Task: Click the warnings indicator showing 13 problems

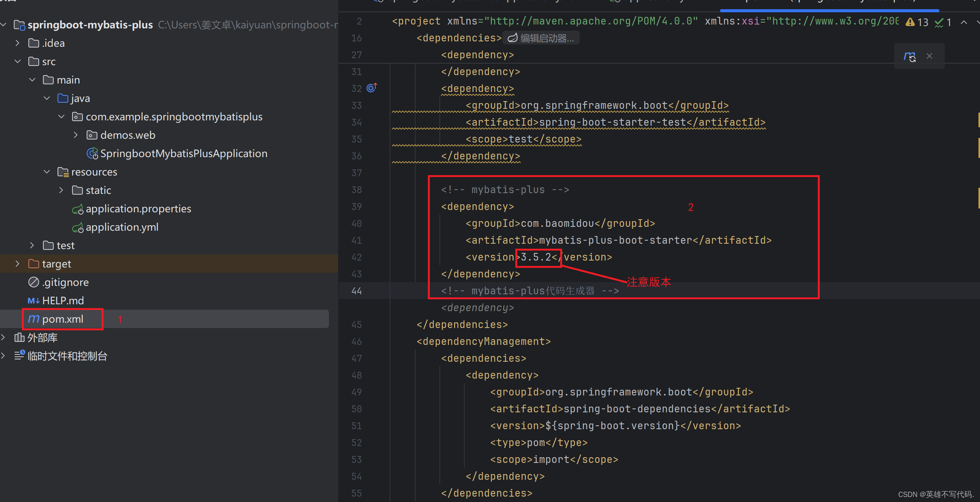Action: coord(917,22)
